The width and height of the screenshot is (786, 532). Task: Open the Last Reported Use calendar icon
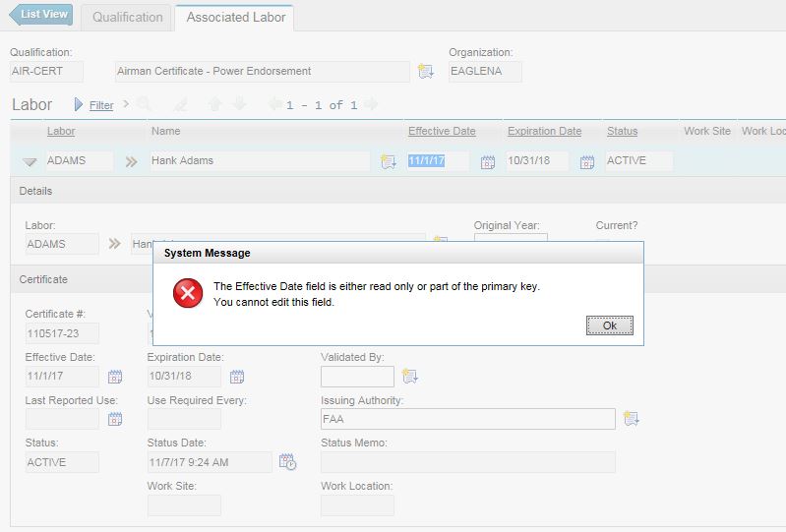coord(114,419)
